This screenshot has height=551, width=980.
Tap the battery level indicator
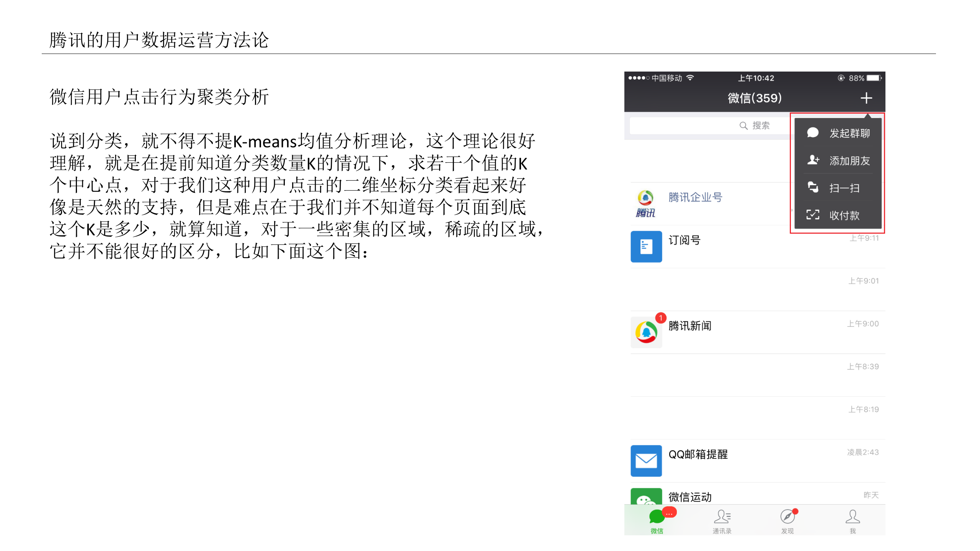(872, 78)
